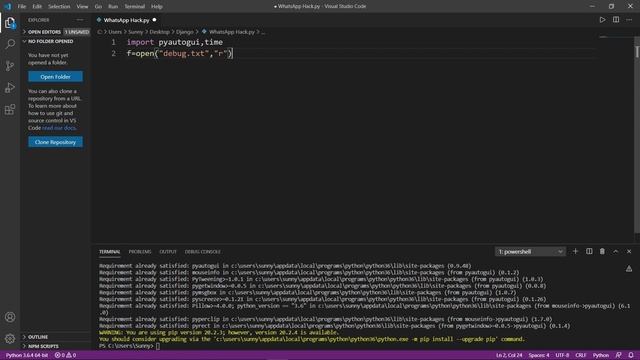This screenshot has height=360, width=640.
Task: Open the View menu
Action: point(82,6)
